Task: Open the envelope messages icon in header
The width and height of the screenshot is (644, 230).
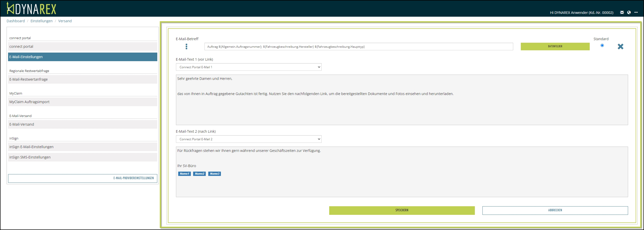Action: click(622, 12)
